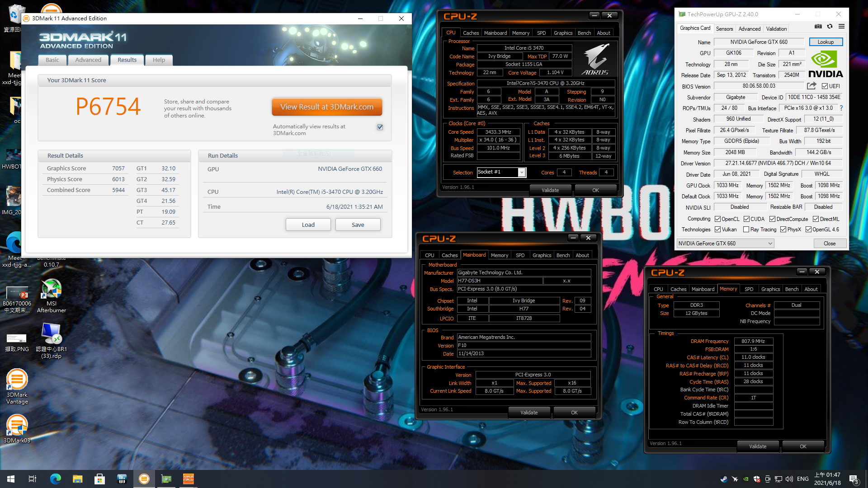The image size is (868, 488).
Task: Click the 3DMark 11 taskbar icon
Action: click(144, 479)
